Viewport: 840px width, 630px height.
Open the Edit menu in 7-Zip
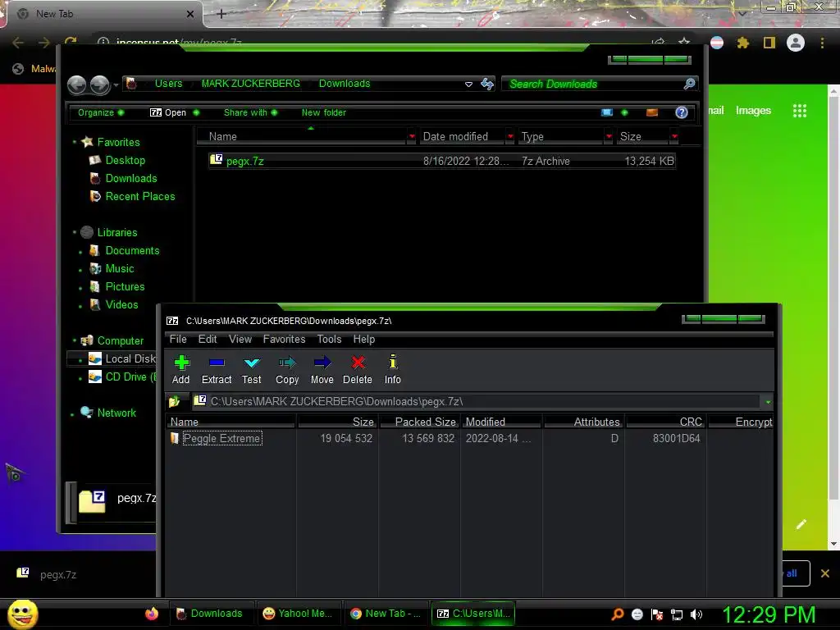coord(208,339)
